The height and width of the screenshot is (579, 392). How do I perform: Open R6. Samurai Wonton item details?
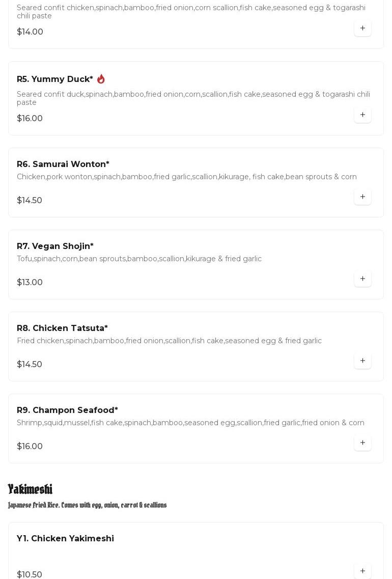pyautogui.click(x=63, y=164)
